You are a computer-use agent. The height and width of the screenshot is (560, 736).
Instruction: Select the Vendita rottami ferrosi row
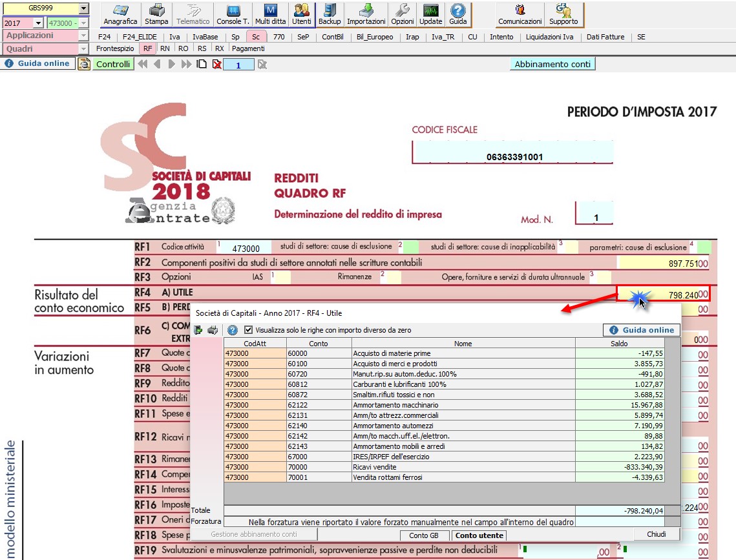pyautogui.click(x=444, y=477)
